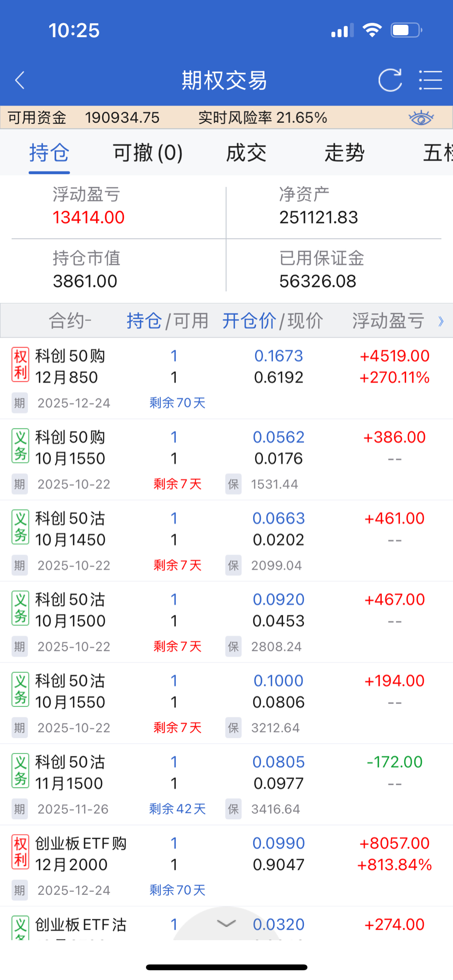This screenshot has height=980, width=453.
Task: Open the list menu icon
Action: pos(430,80)
